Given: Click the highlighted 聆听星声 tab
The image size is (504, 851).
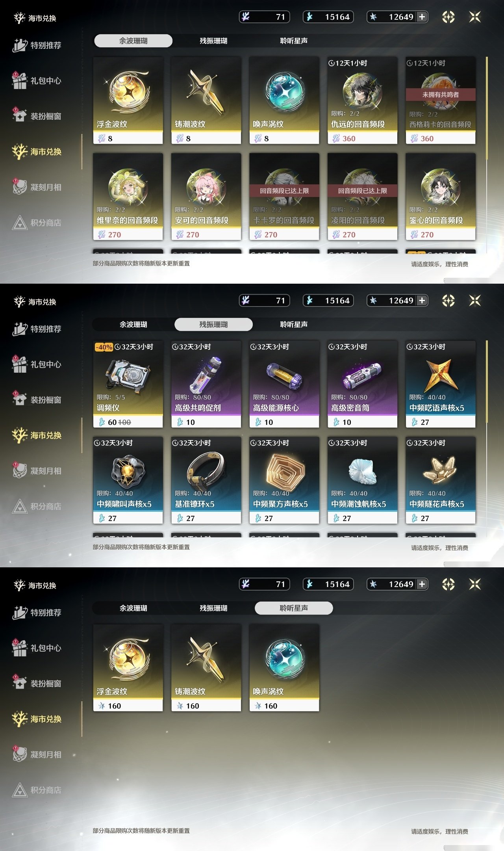Looking at the screenshot, I should (x=294, y=608).
